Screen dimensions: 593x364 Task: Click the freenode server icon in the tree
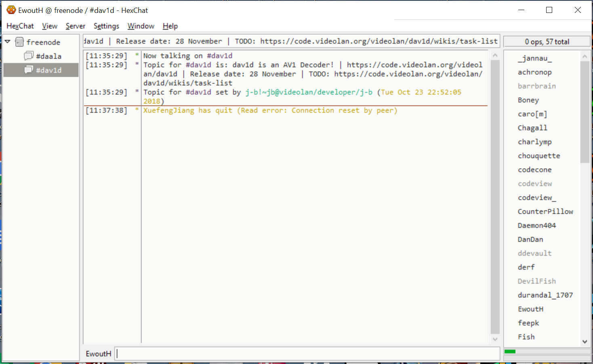click(19, 42)
